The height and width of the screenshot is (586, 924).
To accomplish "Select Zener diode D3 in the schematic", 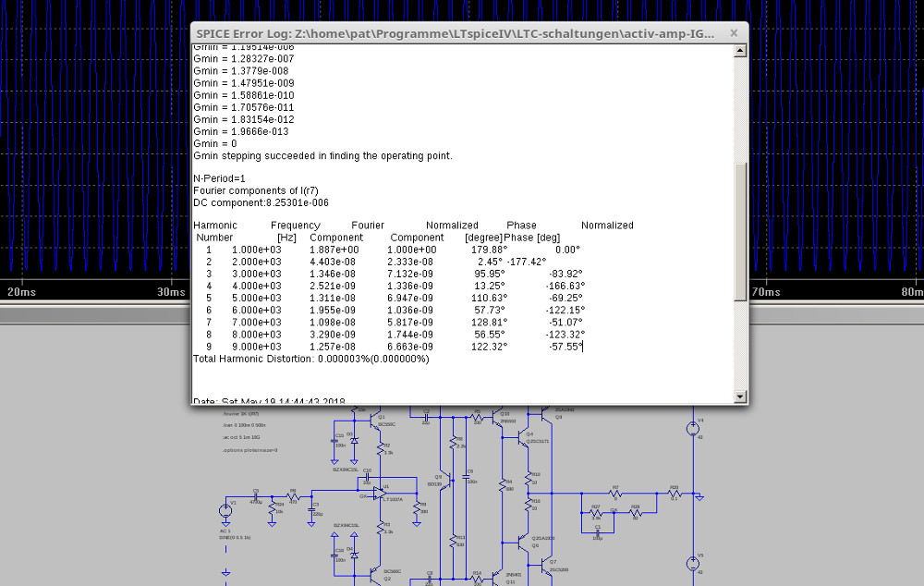I will click(x=354, y=440).
